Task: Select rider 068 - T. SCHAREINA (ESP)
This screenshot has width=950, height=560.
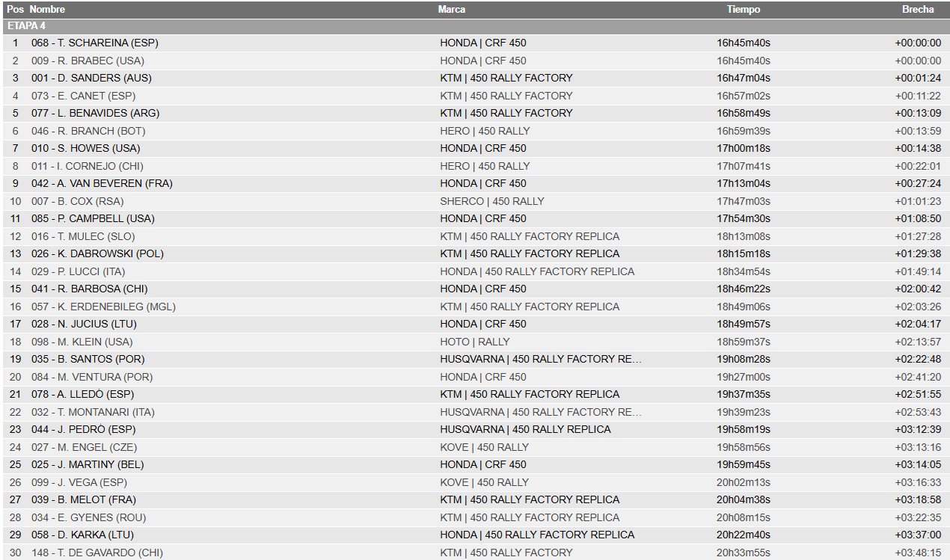Action: (x=95, y=43)
